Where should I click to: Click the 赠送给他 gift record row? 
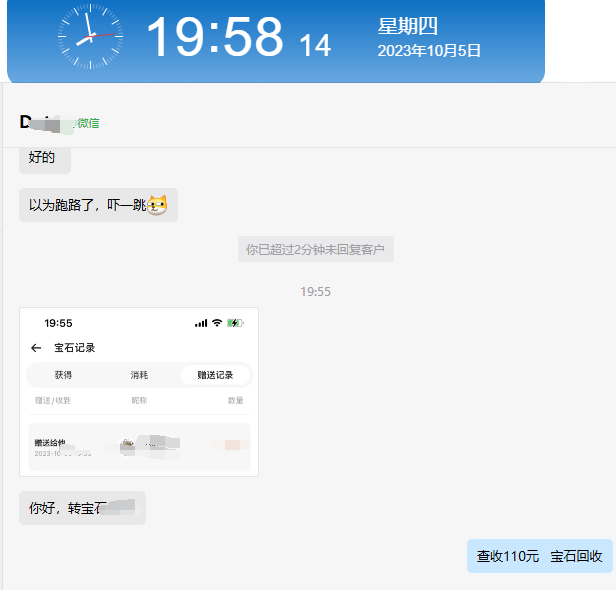pos(139,447)
